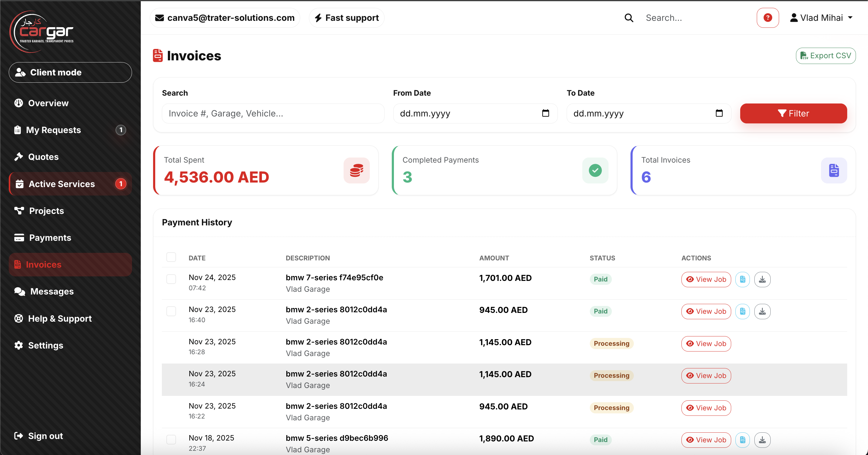868x455 pixels.
Task: Click the Total Spent coins icon
Action: pos(356,170)
